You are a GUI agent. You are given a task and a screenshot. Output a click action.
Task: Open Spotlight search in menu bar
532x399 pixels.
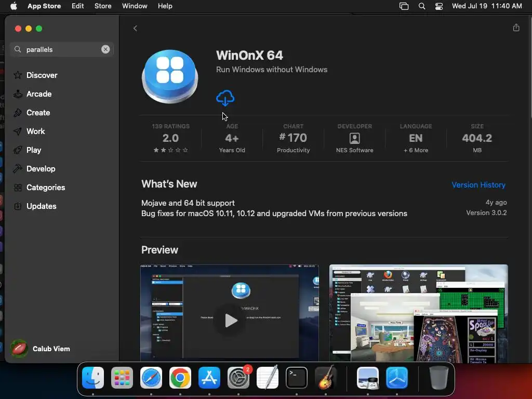tap(422, 6)
